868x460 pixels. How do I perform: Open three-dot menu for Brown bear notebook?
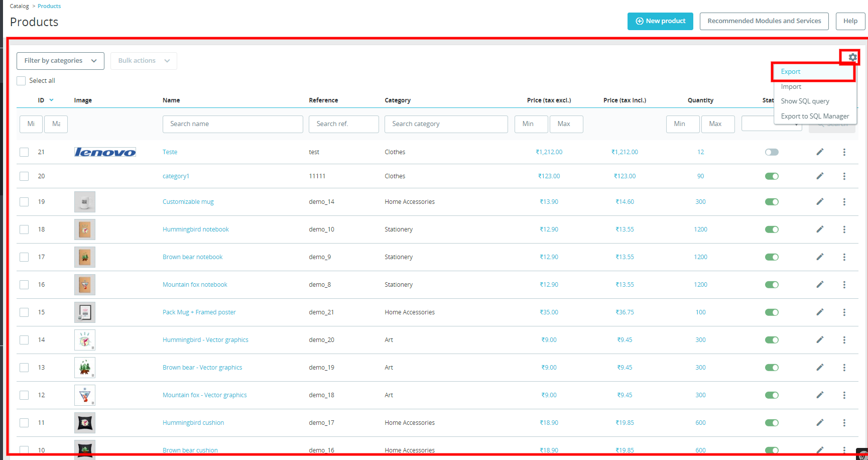844,257
